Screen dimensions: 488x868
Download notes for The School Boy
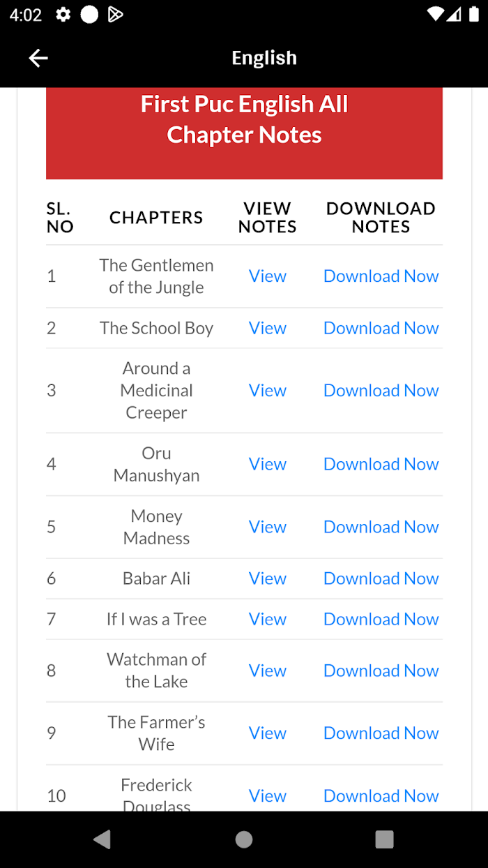(381, 328)
